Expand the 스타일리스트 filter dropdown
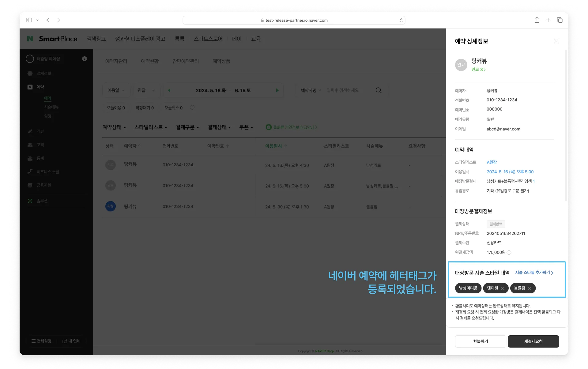This screenshot has width=588, height=369. 150,127
